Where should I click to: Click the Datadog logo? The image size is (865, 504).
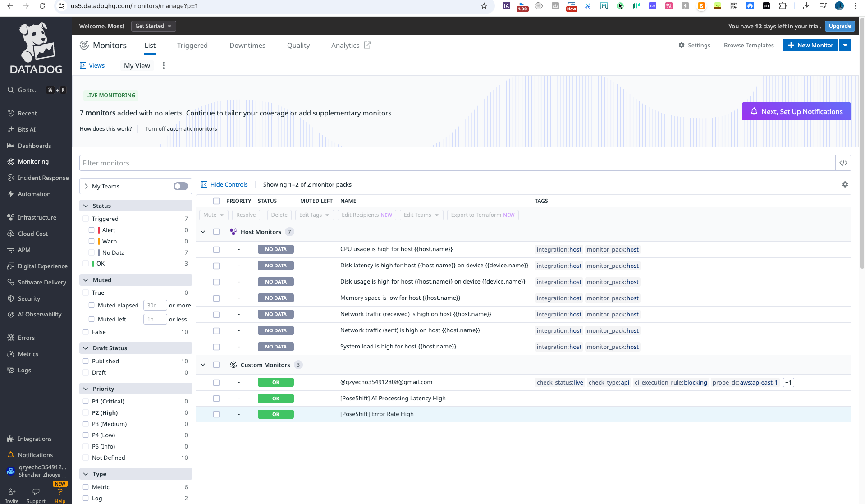pos(36,48)
